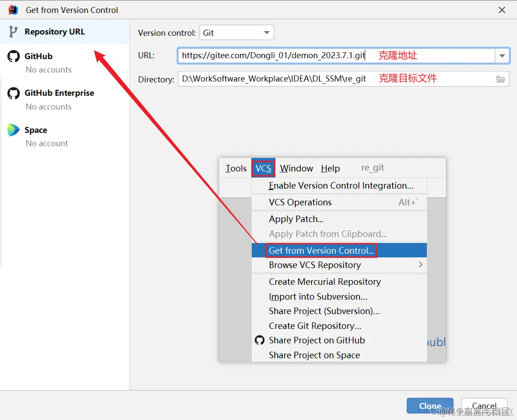Click 'No accounts' under GitHub Enterprise
The width and height of the screenshot is (517, 420).
click(48, 107)
